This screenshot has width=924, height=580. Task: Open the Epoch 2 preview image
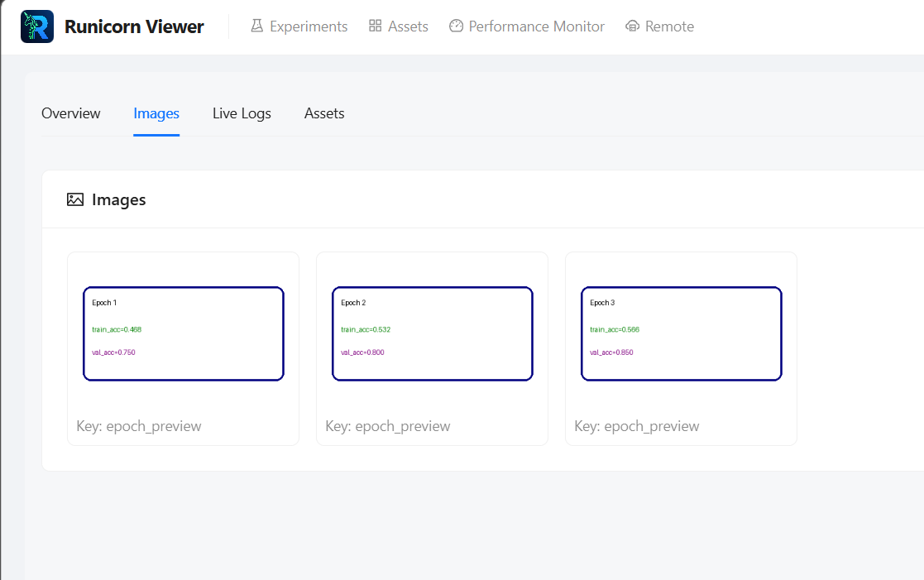click(433, 333)
